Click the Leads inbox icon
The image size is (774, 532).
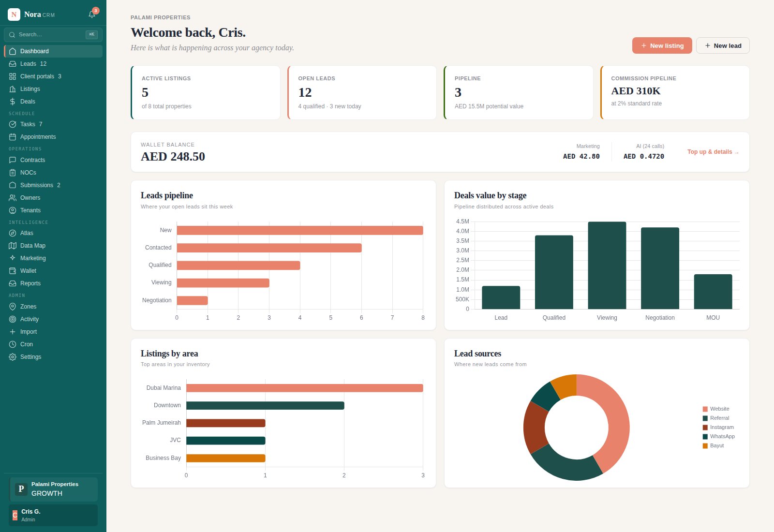(13, 64)
